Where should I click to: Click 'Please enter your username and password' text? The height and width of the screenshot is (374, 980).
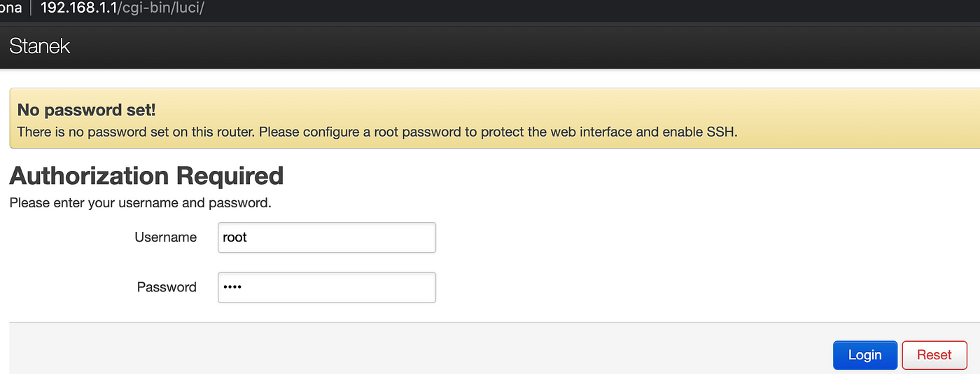[140, 204]
